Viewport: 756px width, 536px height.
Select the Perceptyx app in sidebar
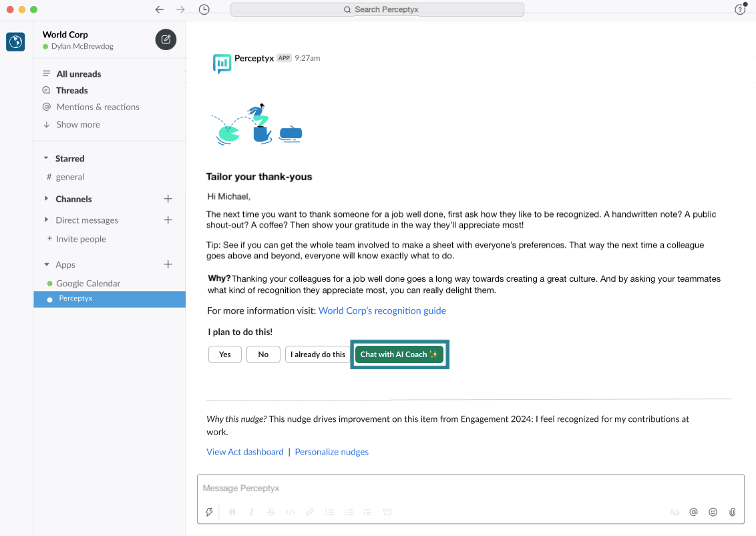click(x=110, y=299)
